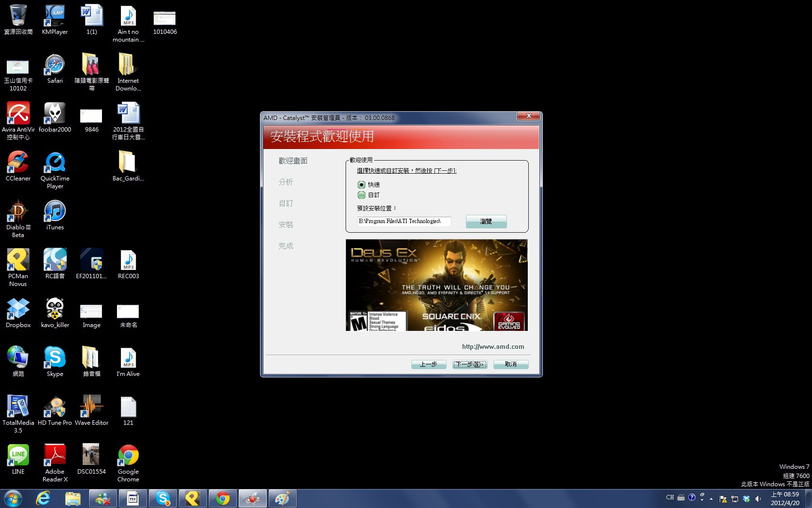Screen dimensions: 812x508
Task: Show hidden system tray icons
Action: click(x=711, y=498)
